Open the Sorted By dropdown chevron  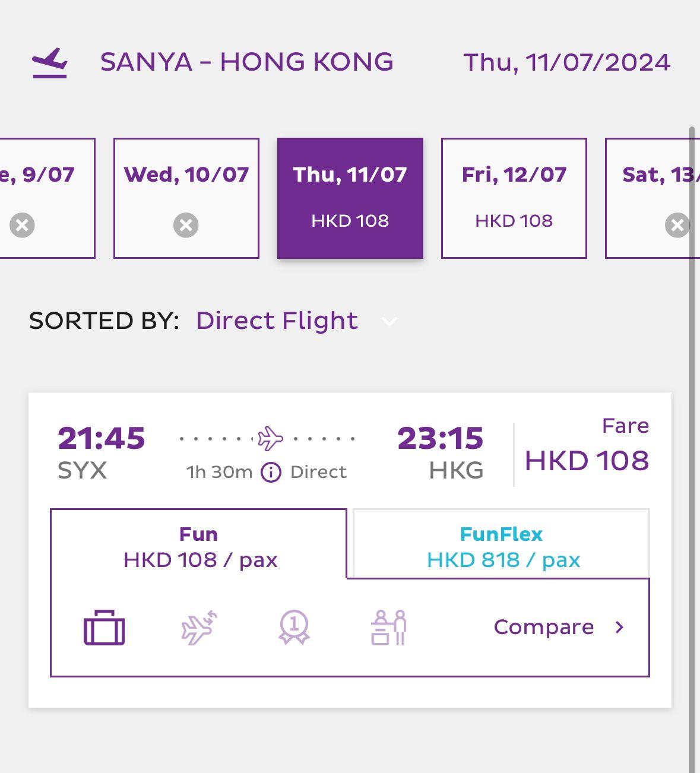click(x=389, y=322)
